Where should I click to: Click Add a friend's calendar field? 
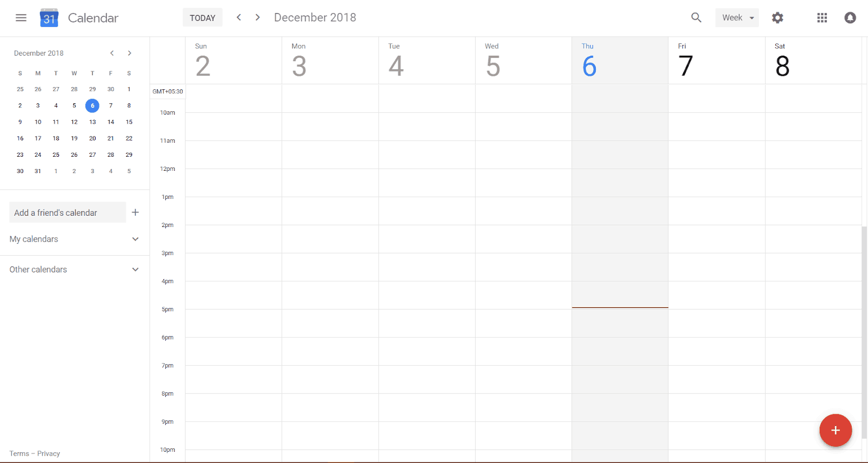[x=67, y=212]
